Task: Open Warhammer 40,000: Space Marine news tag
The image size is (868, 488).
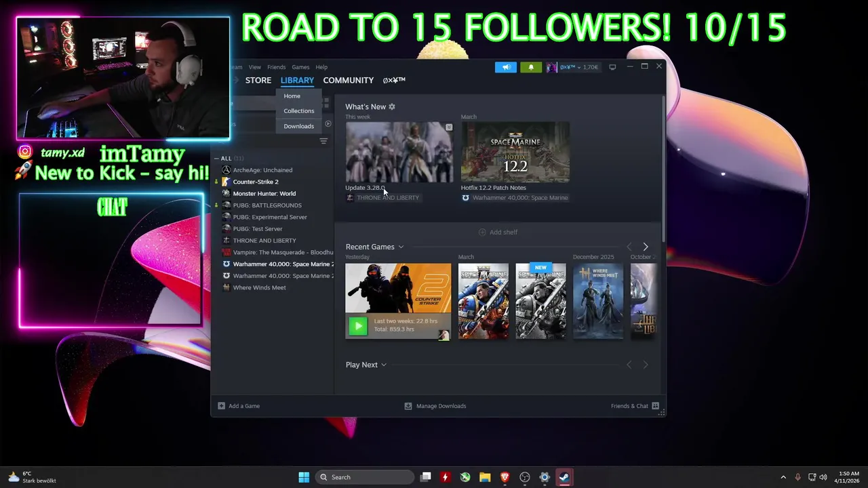Action: tap(515, 198)
